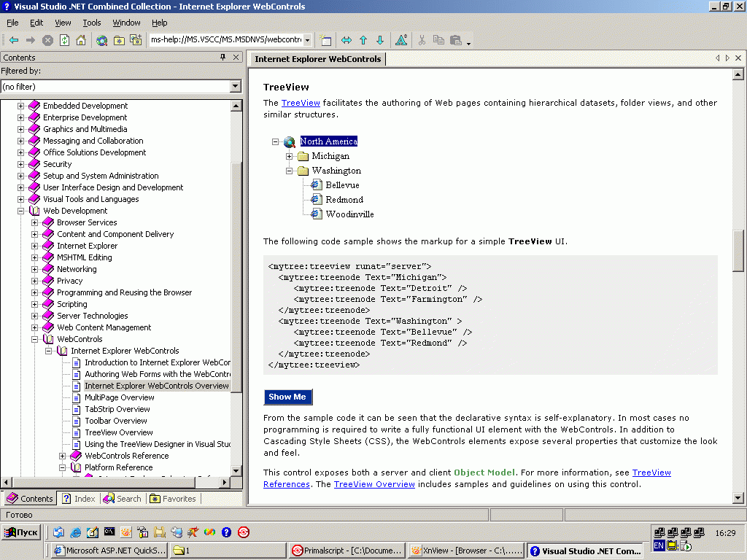The height and width of the screenshot is (560, 747).
Task: Pin the Contents panel with pushpin icon
Action: 223,57
